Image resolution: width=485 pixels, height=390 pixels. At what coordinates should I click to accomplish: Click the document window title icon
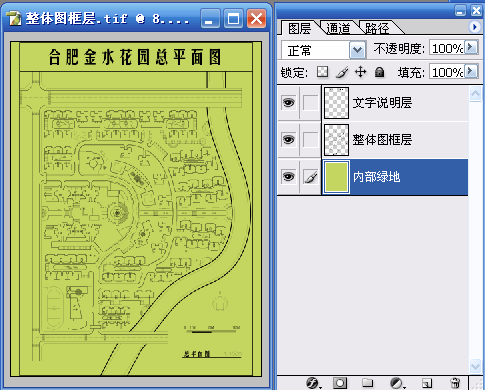pyautogui.click(x=14, y=18)
